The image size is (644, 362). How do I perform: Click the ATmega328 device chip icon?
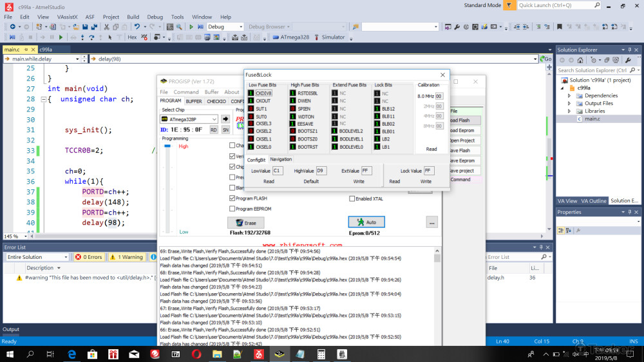coord(274,37)
